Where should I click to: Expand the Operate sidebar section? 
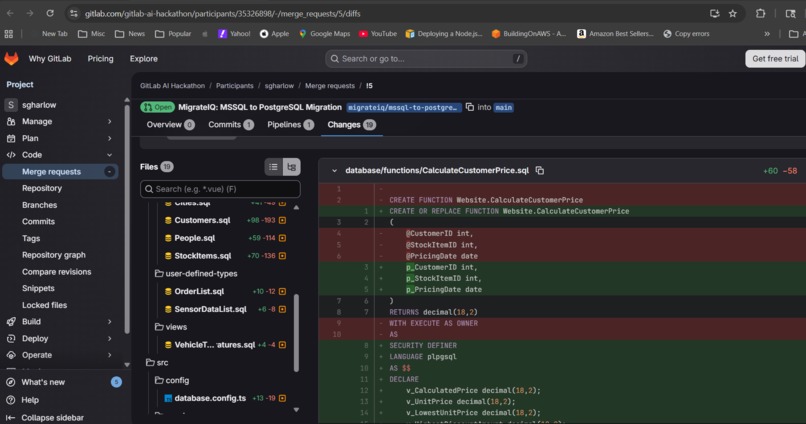(x=109, y=355)
